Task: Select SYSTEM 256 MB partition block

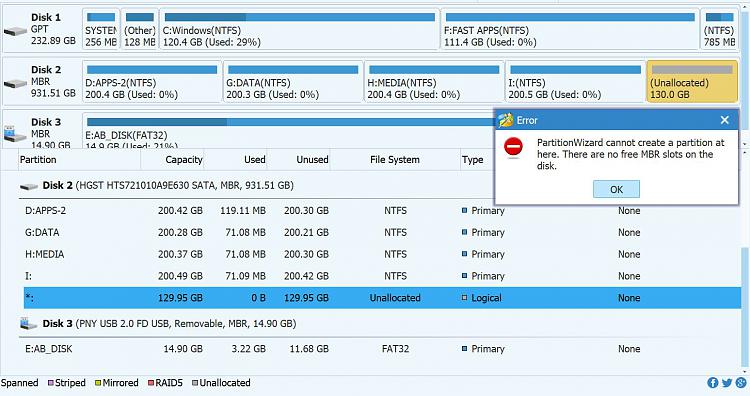Action: (101, 30)
